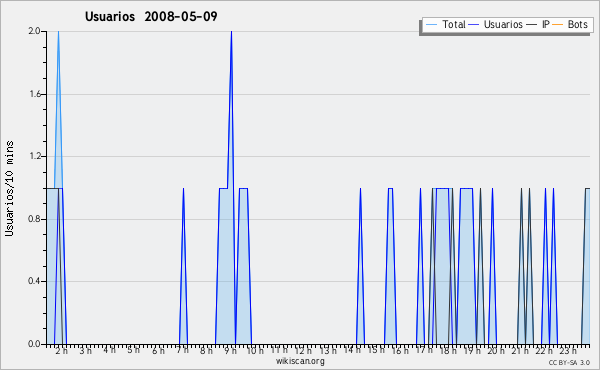Click the y-axis value 2.0

[x=34, y=31]
